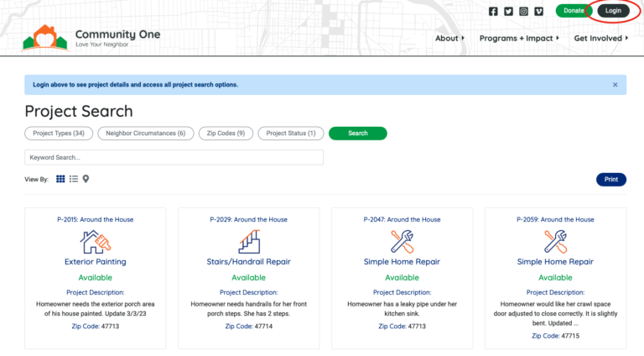Open the Twitter social icon

508,11
